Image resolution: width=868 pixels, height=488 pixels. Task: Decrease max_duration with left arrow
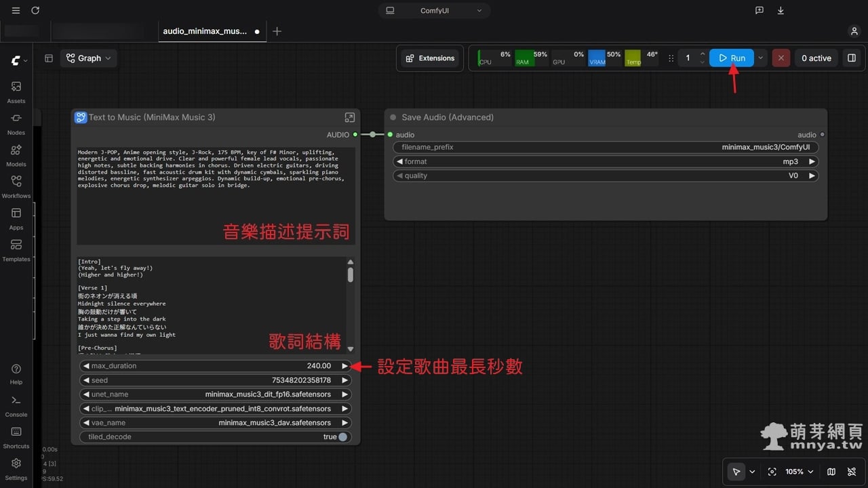pos(86,366)
